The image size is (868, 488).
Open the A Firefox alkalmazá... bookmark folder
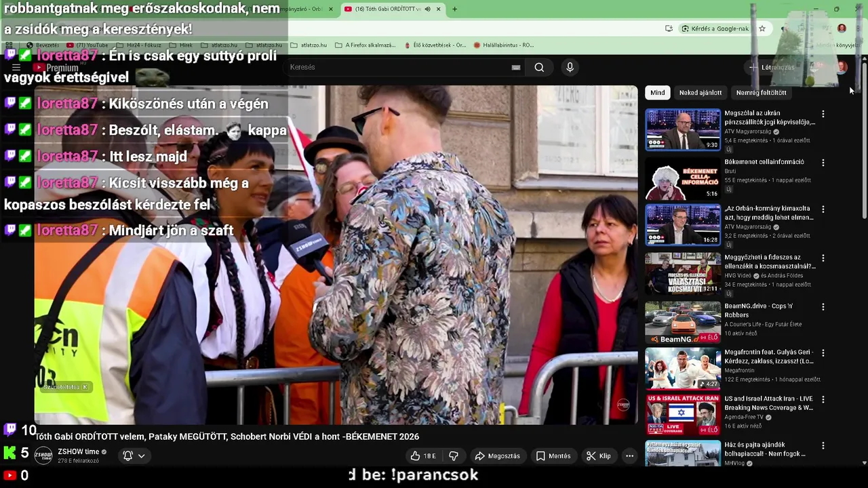pyautogui.click(x=366, y=45)
